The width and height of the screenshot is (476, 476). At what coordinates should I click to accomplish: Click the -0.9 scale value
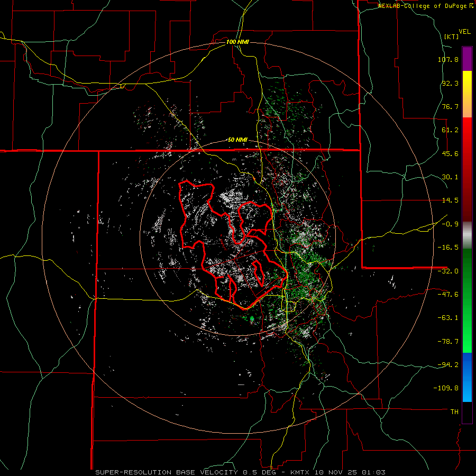point(450,224)
